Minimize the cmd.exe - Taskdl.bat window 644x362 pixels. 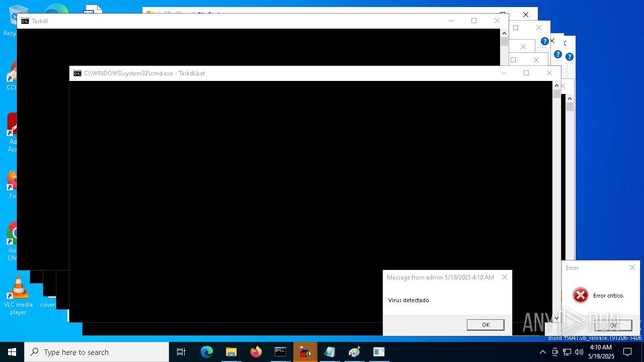[503, 73]
